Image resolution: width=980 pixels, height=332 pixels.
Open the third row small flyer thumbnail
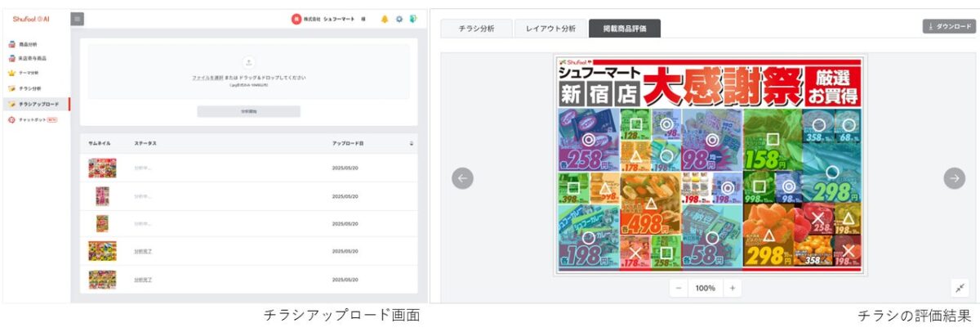(102, 224)
